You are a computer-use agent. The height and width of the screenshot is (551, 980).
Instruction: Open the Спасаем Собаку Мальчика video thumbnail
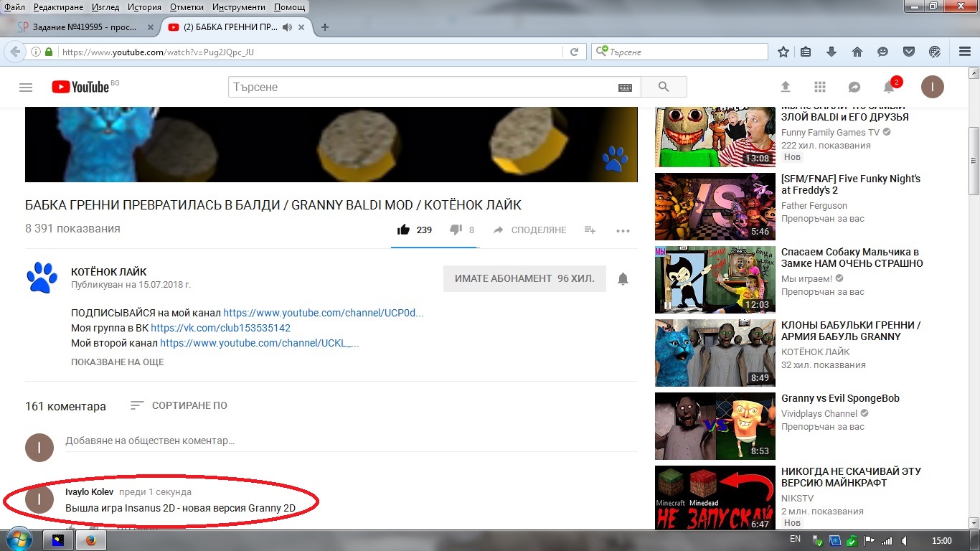(715, 280)
